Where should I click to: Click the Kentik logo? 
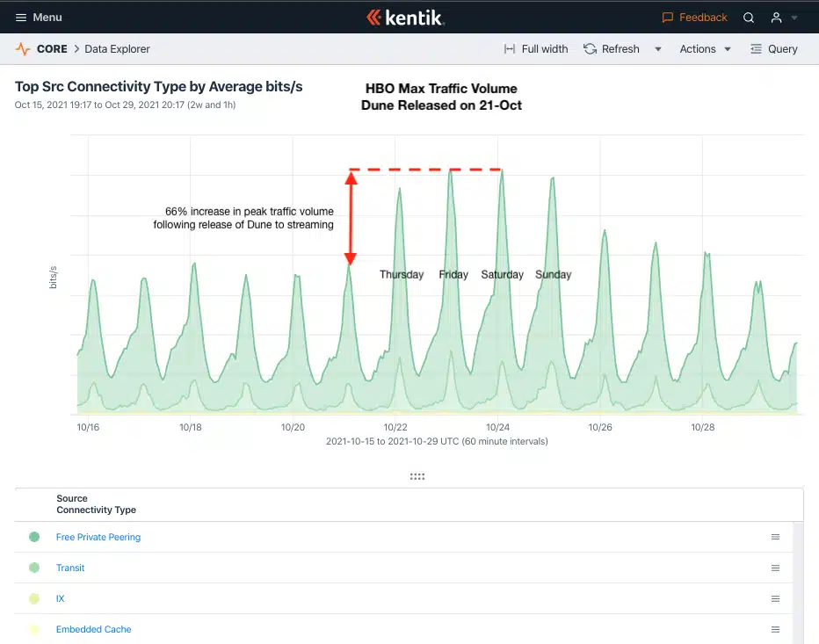pos(405,18)
